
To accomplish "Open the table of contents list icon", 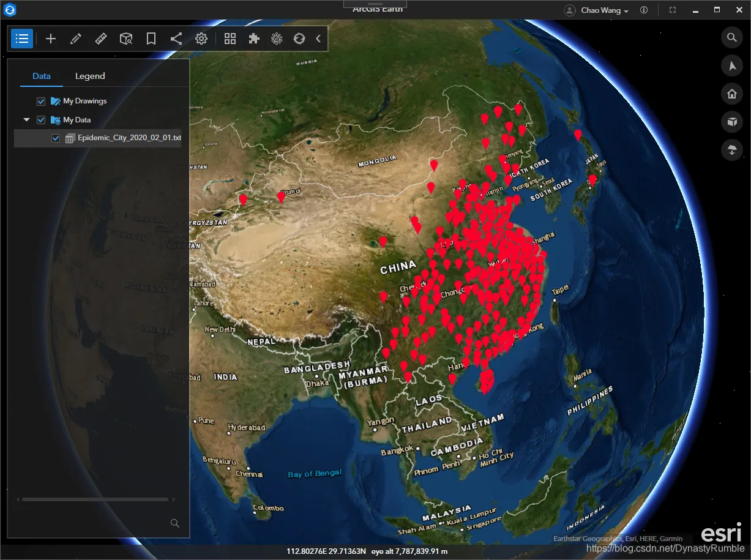I will pyautogui.click(x=22, y=39).
